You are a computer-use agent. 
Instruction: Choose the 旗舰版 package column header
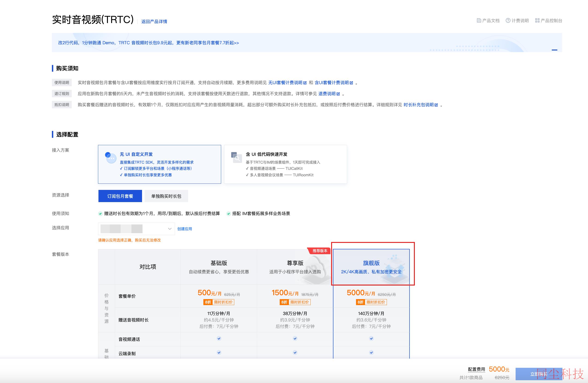371,267
